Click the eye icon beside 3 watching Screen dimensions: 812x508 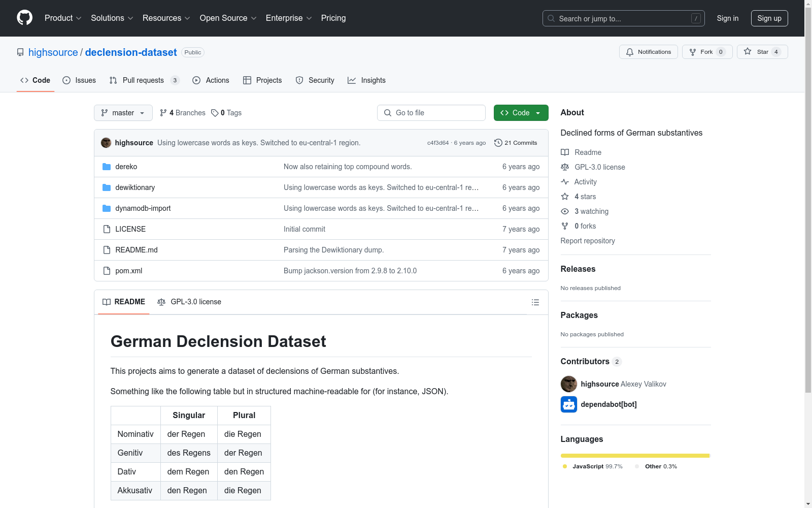(565, 211)
